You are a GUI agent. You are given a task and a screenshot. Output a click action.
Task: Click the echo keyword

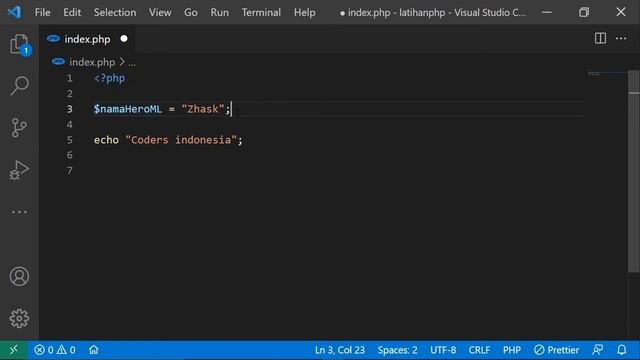point(106,140)
